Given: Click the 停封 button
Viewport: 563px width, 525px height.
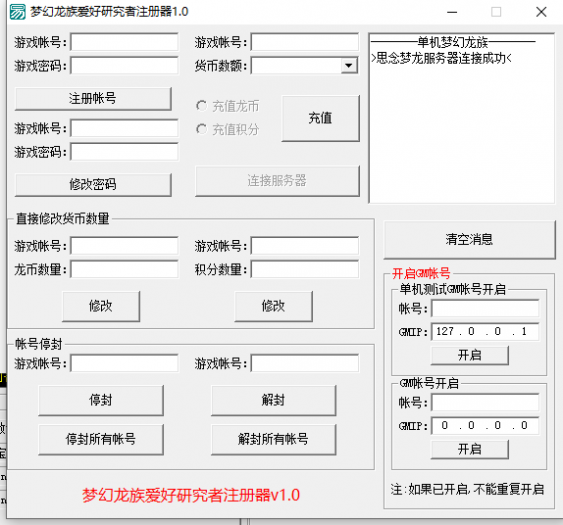Looking at the screenshot, I should click(x=101, y=400).
